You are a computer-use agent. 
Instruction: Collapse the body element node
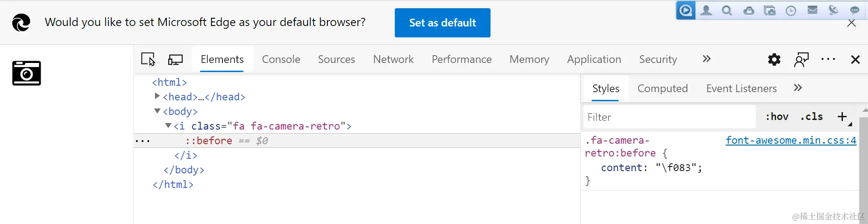click(157, 111)
